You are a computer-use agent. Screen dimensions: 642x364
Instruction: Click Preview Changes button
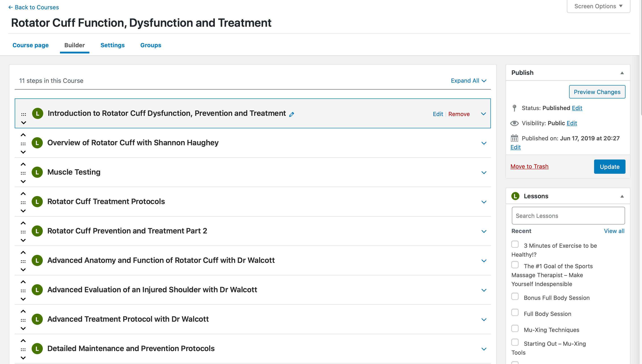tap(597, 92)
